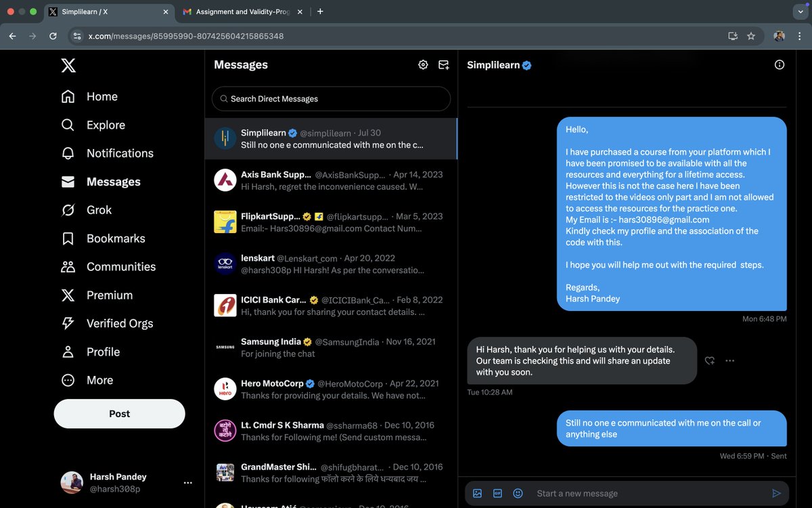Click the Communities icon
Viewport: 812px width, 508px height.
68,267
